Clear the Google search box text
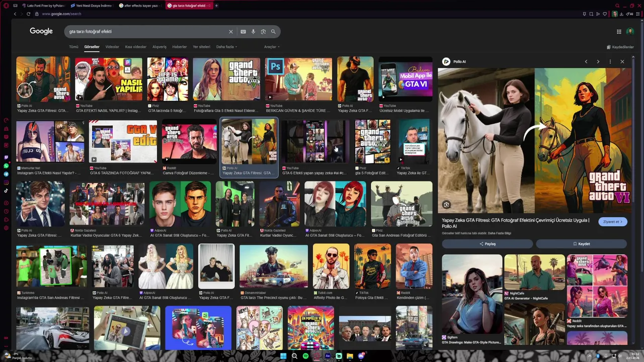 pyautogui.click(x=231, y=32)
